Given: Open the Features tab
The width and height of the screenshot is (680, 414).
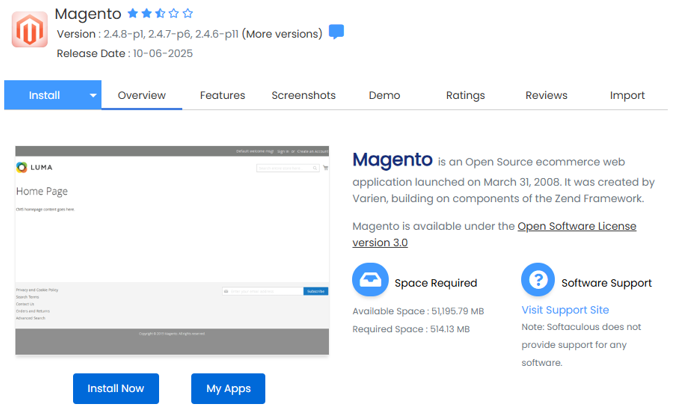Looking at the screenshot, I should click(x=222, y=96).
